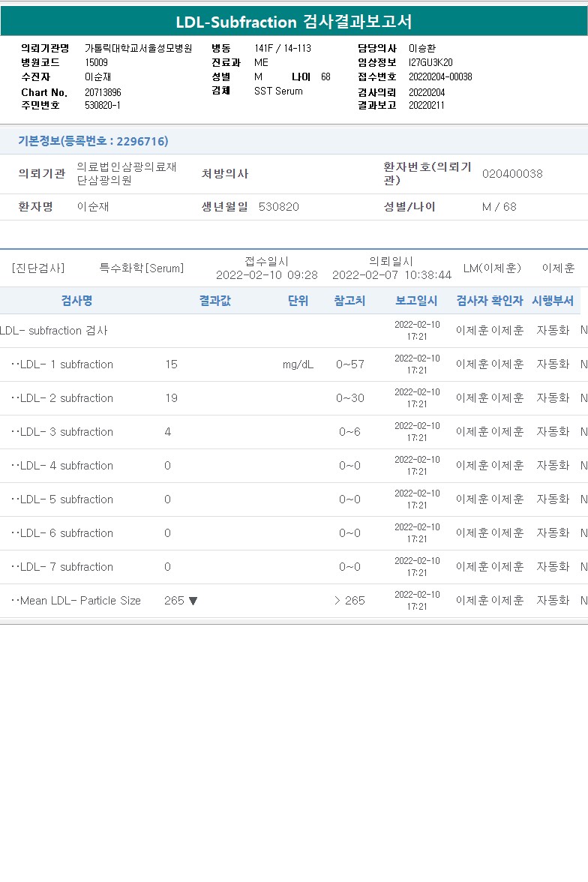Select the 결과값 column header
Image resolution: width=588 pixels, height=882 pixels.
point(215,300)
